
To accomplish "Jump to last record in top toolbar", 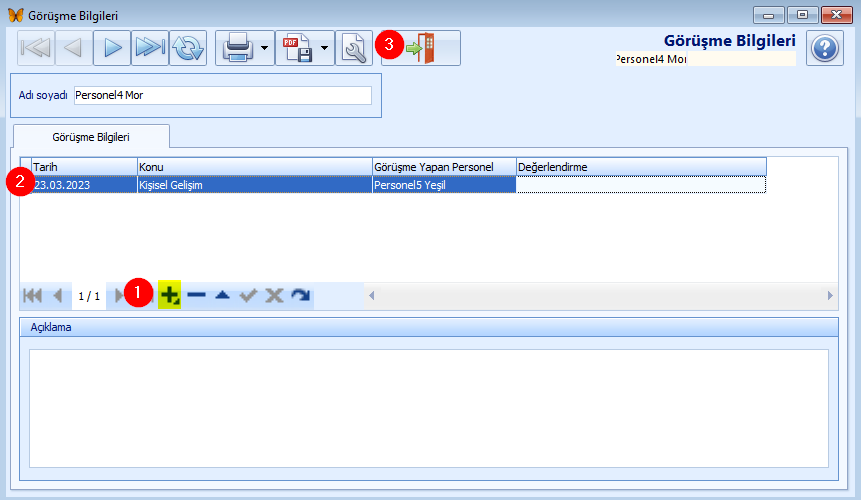I will pos(149,48).
